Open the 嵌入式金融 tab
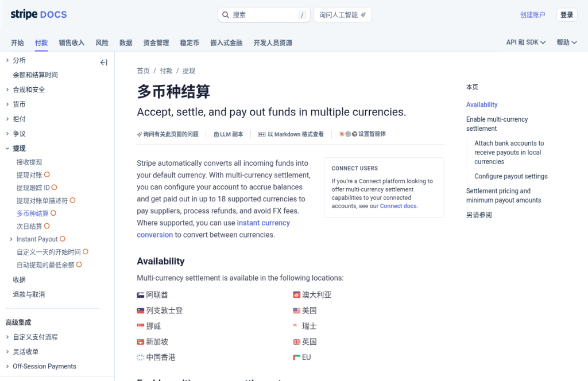This screenshot has height=381, width=588. point(226,42)
